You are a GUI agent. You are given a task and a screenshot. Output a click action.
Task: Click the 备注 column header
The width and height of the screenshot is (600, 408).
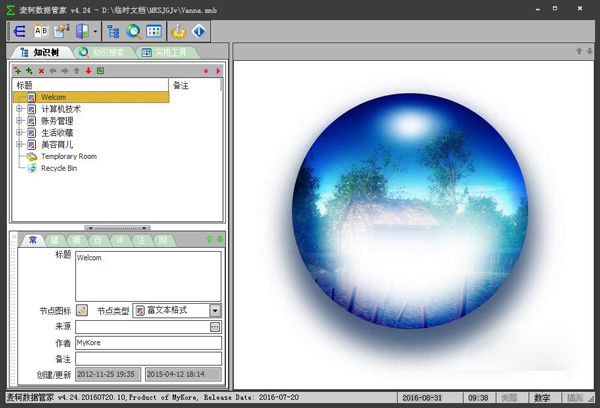[x=194, y=85]
